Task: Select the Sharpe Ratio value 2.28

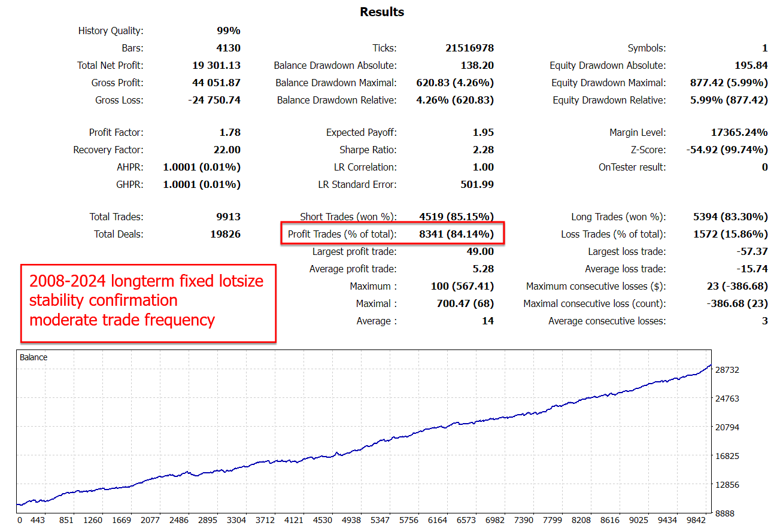Action: [x=483, y=150]
